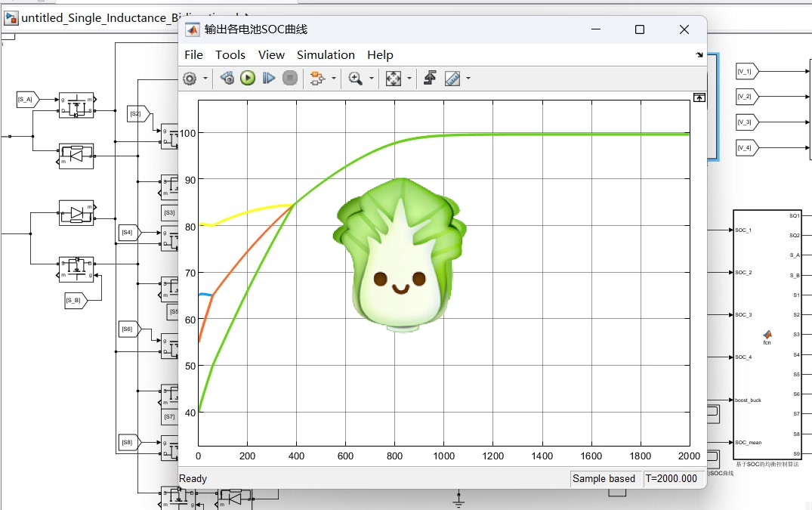Click the boost_buck port label

749,400
